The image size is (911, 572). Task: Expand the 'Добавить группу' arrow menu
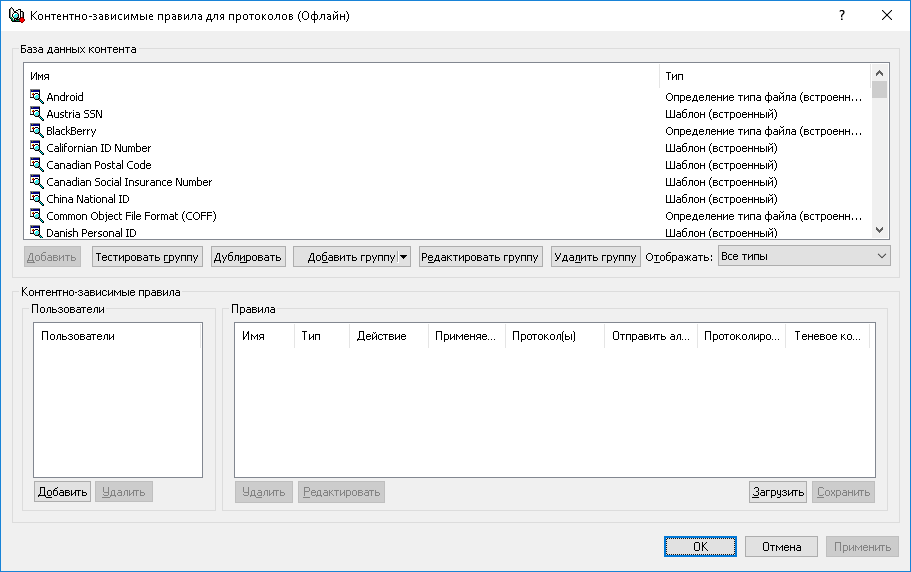[x=403, y=257]
